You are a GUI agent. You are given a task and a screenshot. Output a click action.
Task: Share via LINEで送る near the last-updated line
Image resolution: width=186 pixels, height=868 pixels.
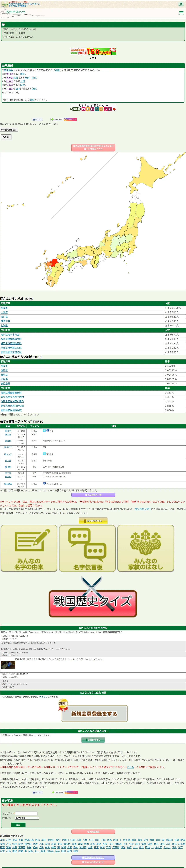(57, 119)
